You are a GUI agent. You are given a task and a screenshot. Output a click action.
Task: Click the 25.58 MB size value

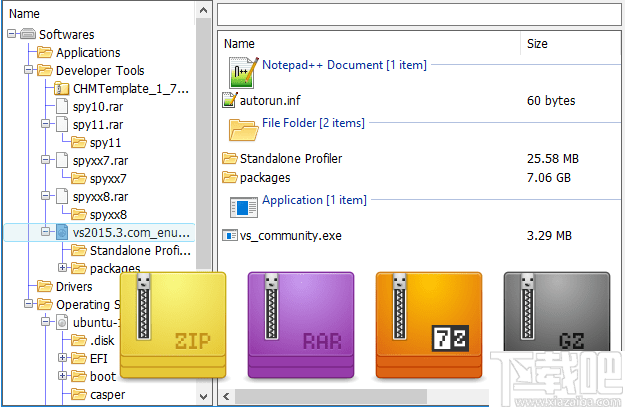(x=553, y=159)
